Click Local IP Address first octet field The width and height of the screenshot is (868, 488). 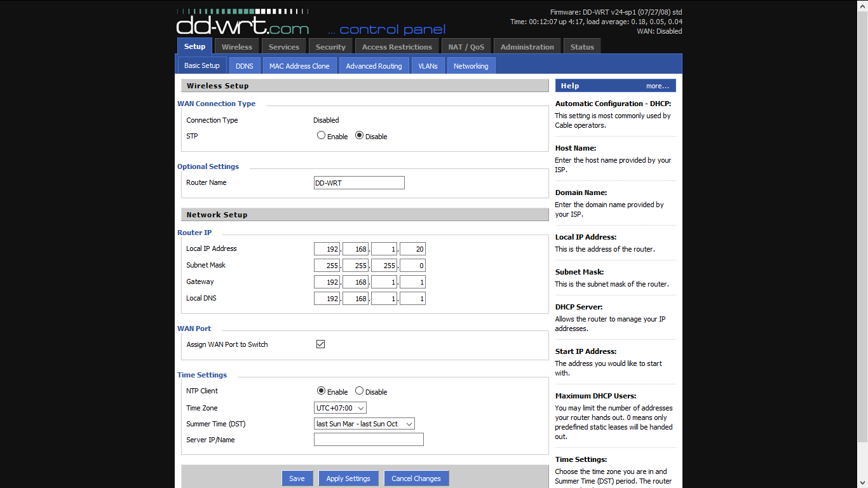pos(327,249)
